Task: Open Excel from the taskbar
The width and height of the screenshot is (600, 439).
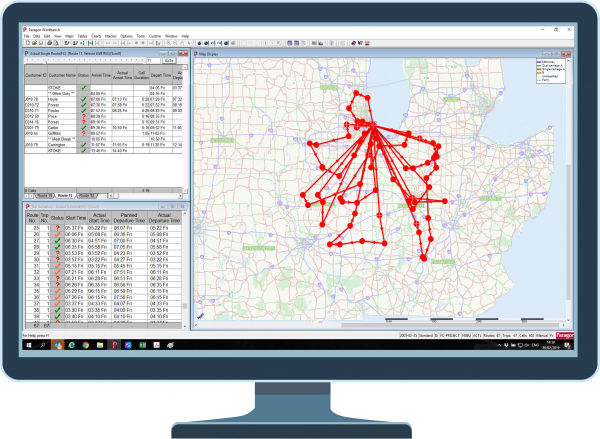Action: [142, 345]
